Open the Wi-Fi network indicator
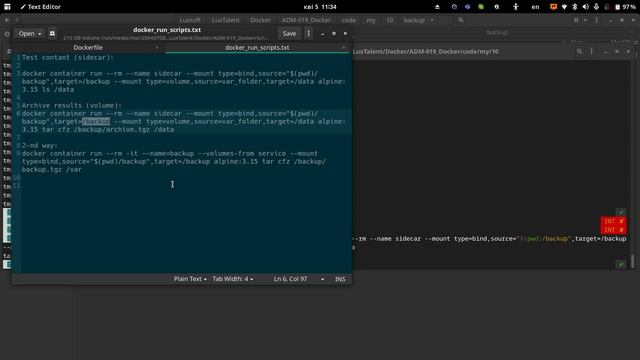 pyautogui.click(x=564, y=7)
